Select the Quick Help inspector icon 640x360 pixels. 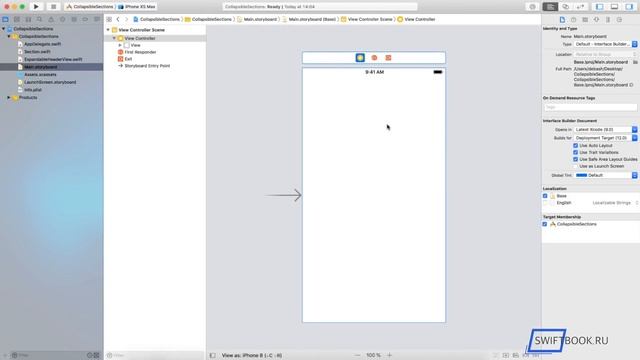(573, 20)
